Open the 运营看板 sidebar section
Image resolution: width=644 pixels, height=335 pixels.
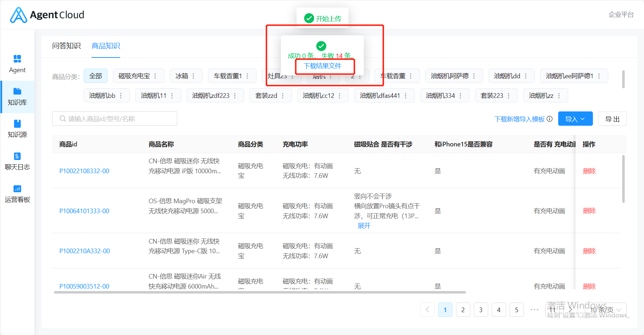(x=17, y=194)
